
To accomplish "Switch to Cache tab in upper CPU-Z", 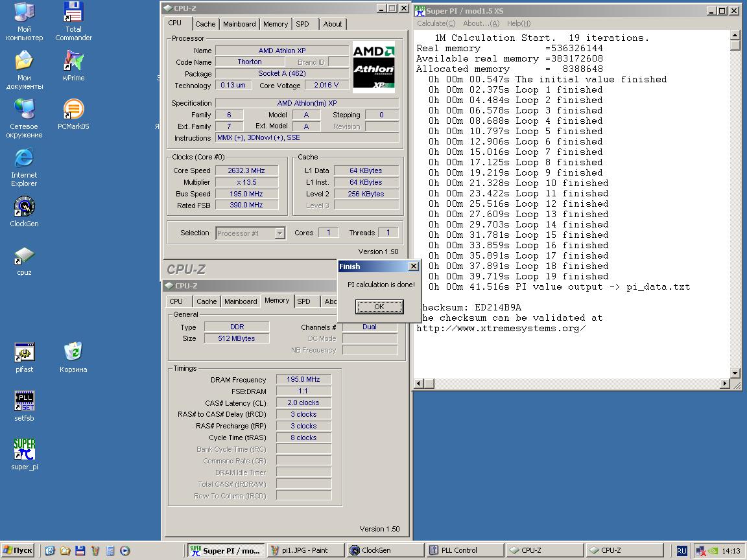I will (x=206, y=24).
